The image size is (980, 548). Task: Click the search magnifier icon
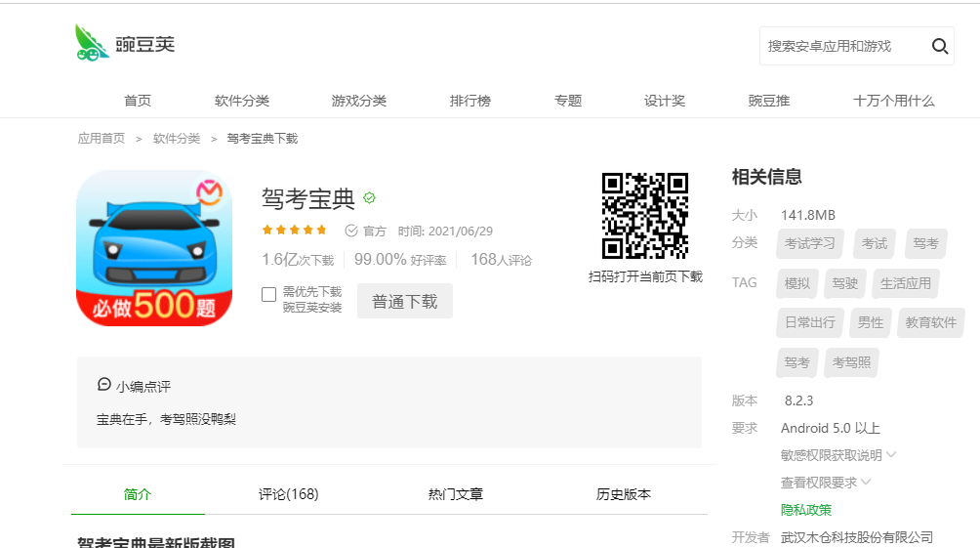[939, 46]
